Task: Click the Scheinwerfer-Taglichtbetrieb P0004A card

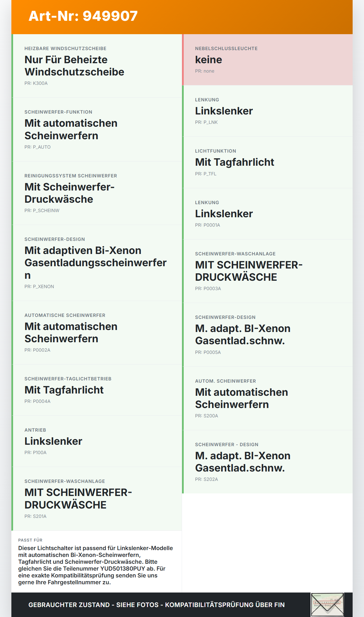Action: coord(97,390)
